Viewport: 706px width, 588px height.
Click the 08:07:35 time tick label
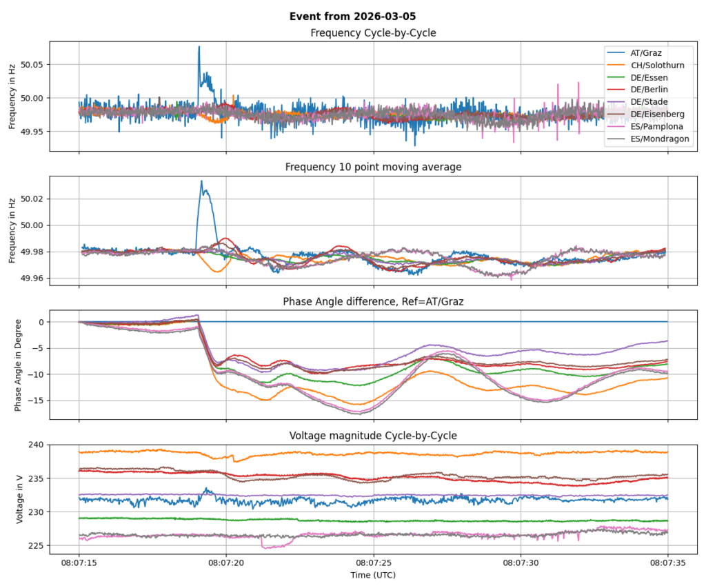tap(667, 562)
